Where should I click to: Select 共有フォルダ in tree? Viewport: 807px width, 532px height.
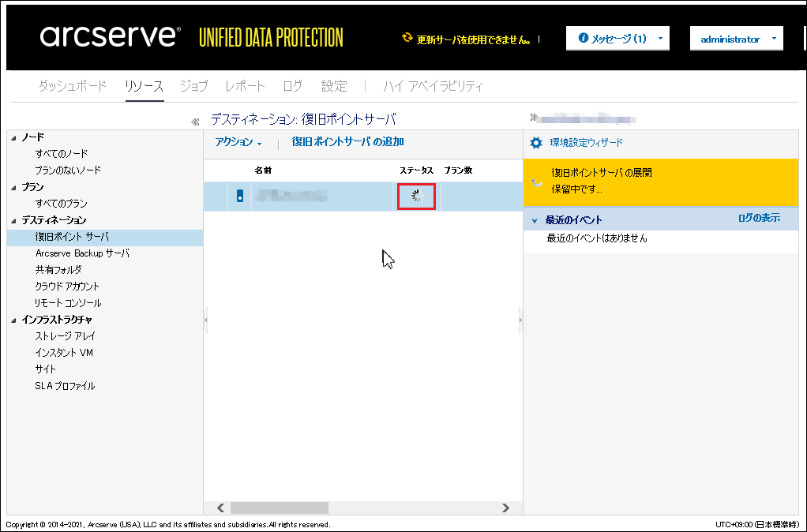(x=58, y=270)
